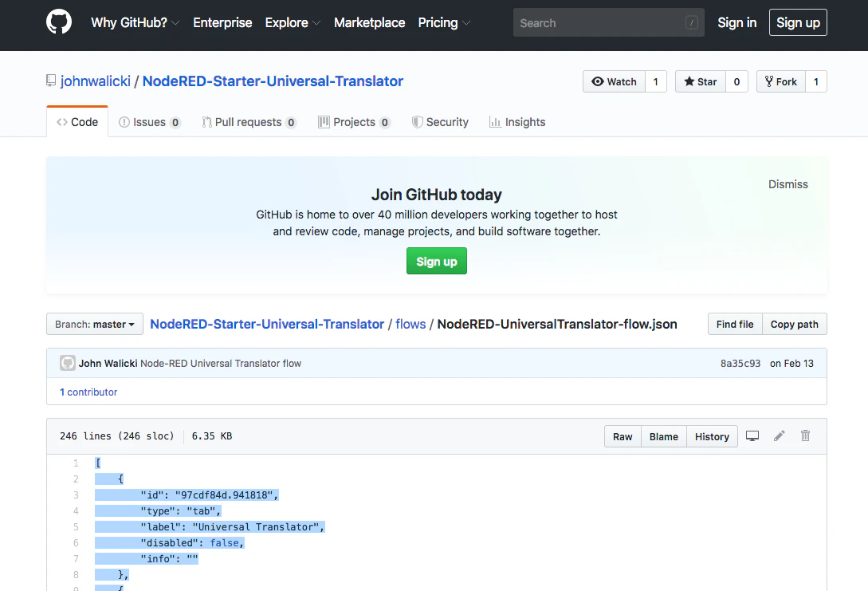Open the Enterprise menu item
The image size is (868, 591).
pyautogui.click(x=222, y=22)
